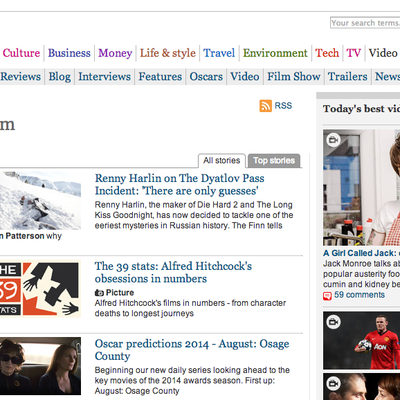Click video camera icon on A Girl Called Jack thumbnail

click(333, 140)
